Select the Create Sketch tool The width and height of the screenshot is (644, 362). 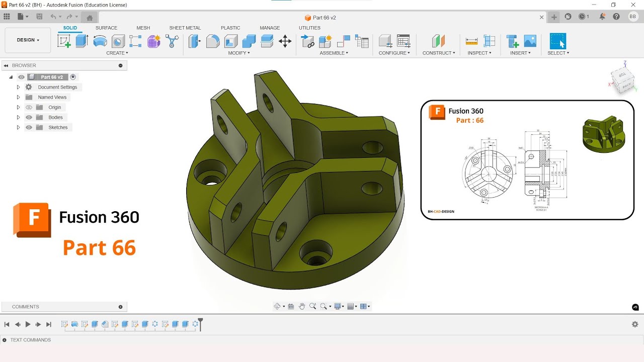pyautogui.click(x=64, y=41)
